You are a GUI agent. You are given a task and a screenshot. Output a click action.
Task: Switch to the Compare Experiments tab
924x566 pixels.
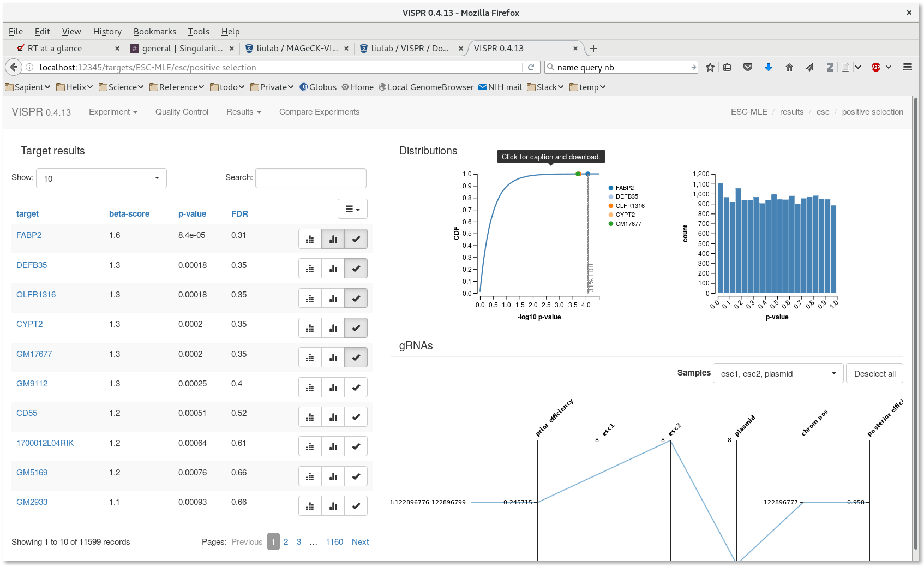(319, 112)
